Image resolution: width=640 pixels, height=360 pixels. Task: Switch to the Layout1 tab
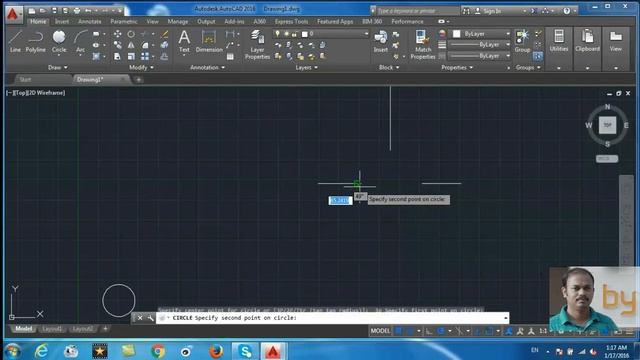tap(52, 329)
